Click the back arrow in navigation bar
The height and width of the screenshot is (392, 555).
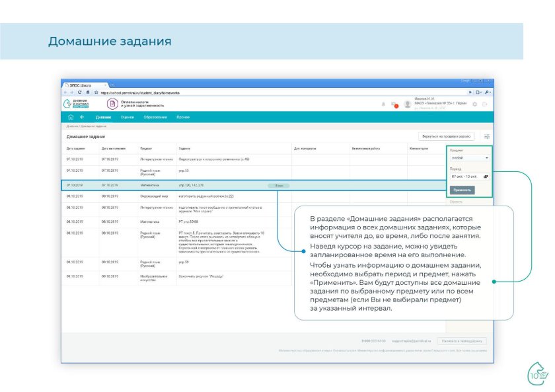82,117
